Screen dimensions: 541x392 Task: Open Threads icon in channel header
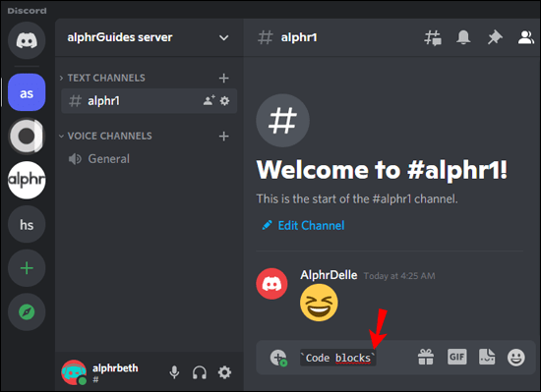[x=433, y=37]
